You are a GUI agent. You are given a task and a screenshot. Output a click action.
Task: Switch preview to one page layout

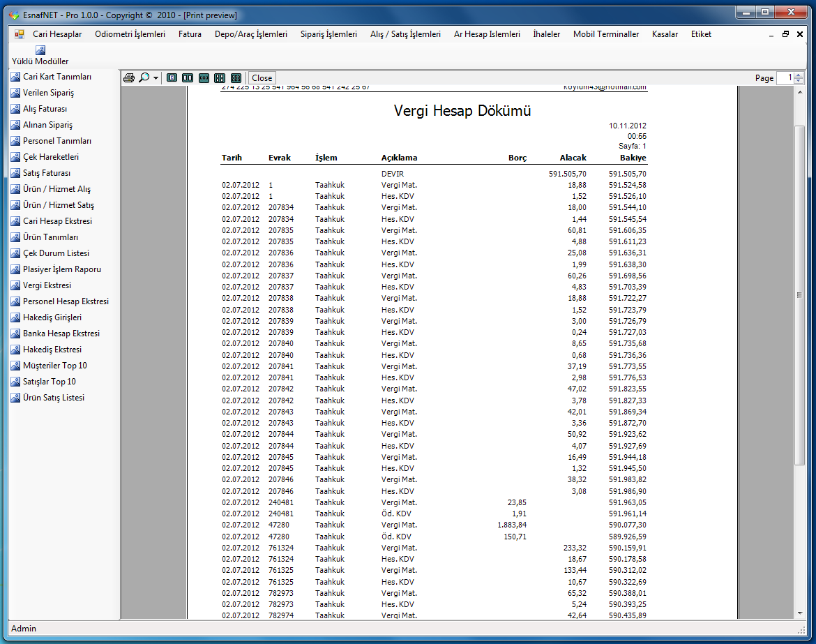tap(172, 78)
